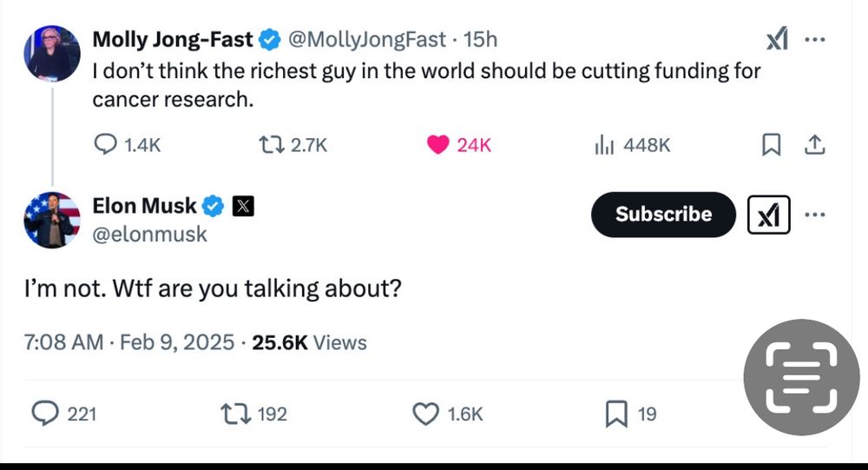Screen dimensions: 868x470
Task: Tap the floating text scan button
Action: [x=801, y=377]
